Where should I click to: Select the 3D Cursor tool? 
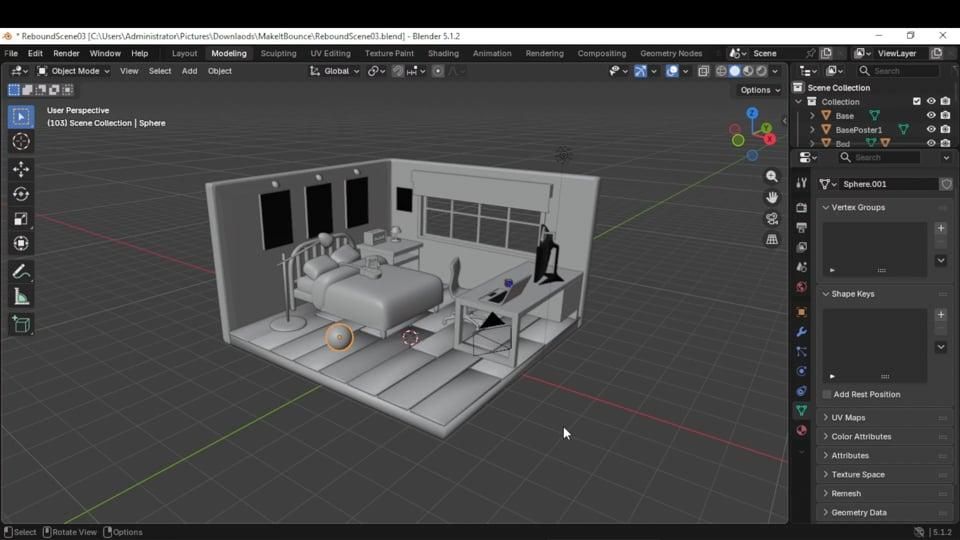tap(21, 141)
